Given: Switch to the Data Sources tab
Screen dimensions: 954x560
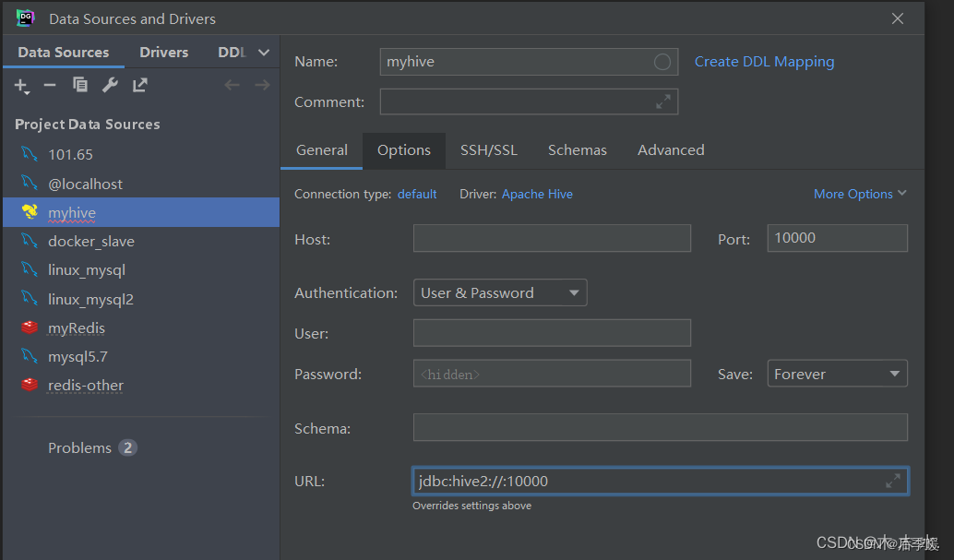Looking at the screenshot, I should point(64,53).
